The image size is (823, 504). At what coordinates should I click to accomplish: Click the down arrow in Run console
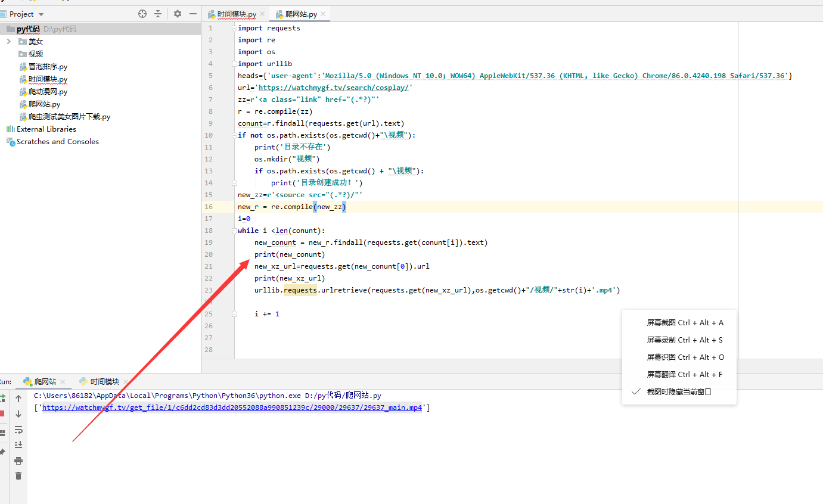tap(18, 414)
